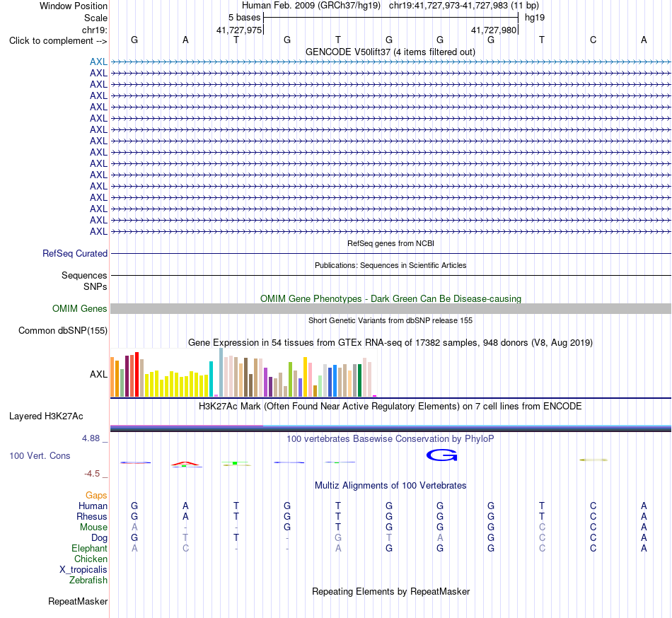Click the cyan bar in the GTEx expression chart

[212, 379]
